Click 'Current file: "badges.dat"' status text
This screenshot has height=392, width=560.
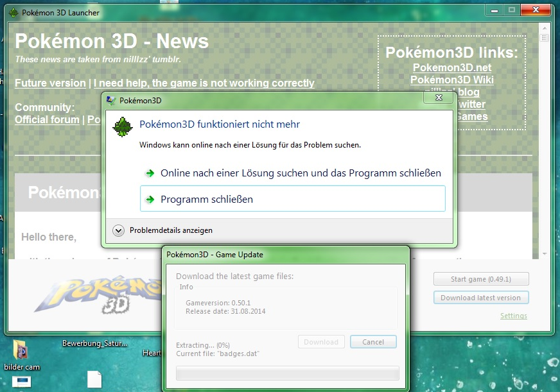pyautogui.click(x=218, y=354)
